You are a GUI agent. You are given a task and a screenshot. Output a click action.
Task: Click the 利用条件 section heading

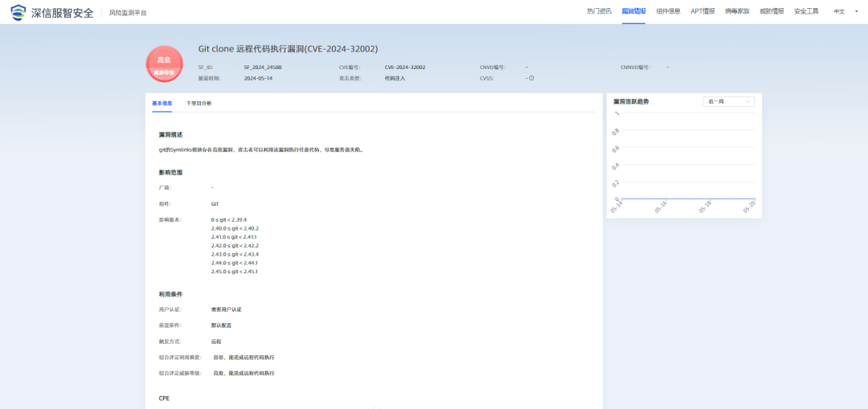click(x=170, y=294)
